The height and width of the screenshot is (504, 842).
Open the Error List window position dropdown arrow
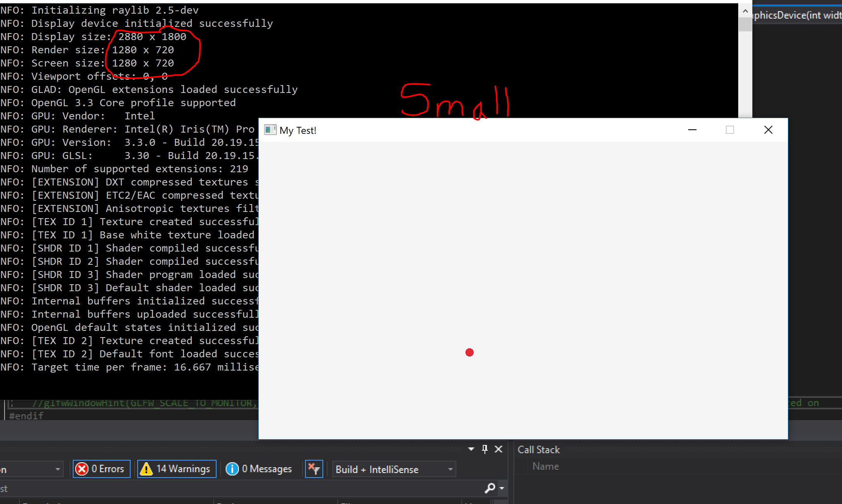tap(470, 449)
